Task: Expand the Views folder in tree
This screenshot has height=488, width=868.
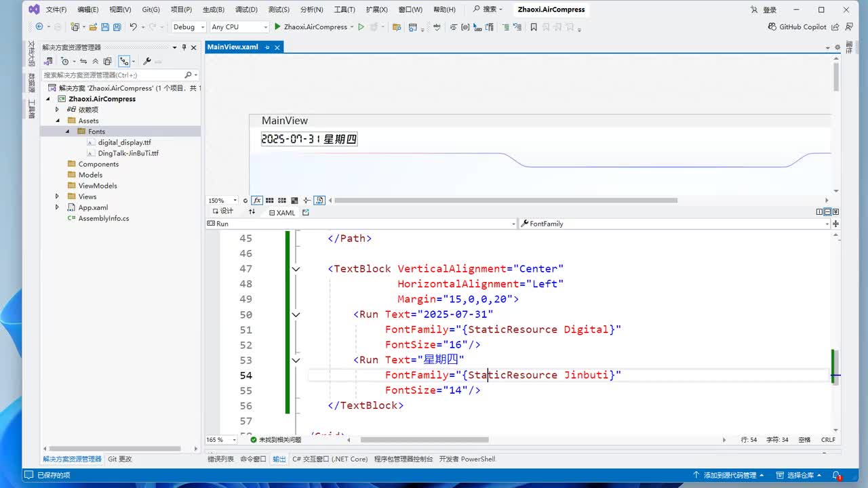Action: [58, 197]
